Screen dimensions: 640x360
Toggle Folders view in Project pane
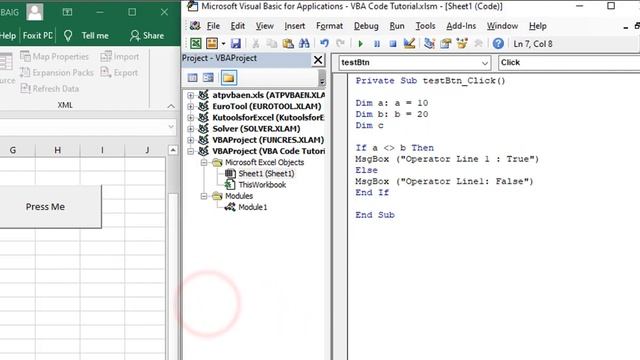click(229, 78)
